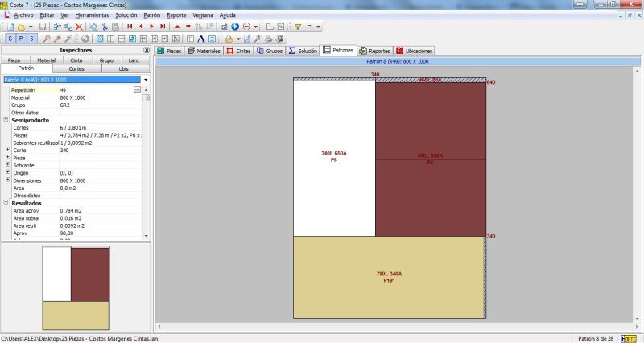This screenshot has height=343, width=644.
Task: Click the pattern preview thumbnail
Action: coord(75,287)
